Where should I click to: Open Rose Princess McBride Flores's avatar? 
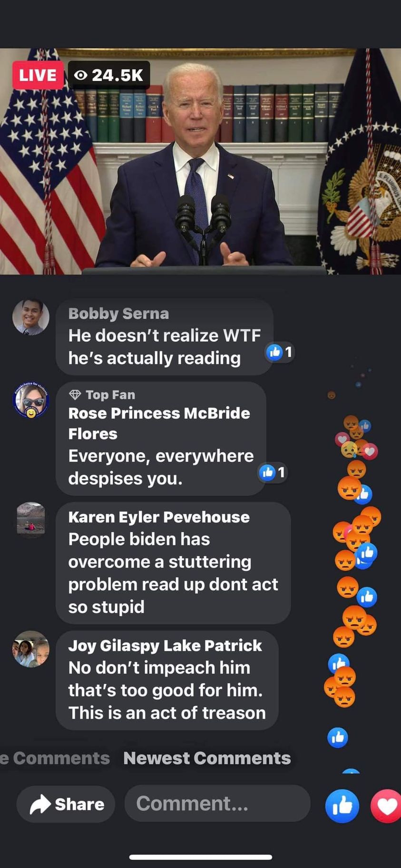click(31, 400)
